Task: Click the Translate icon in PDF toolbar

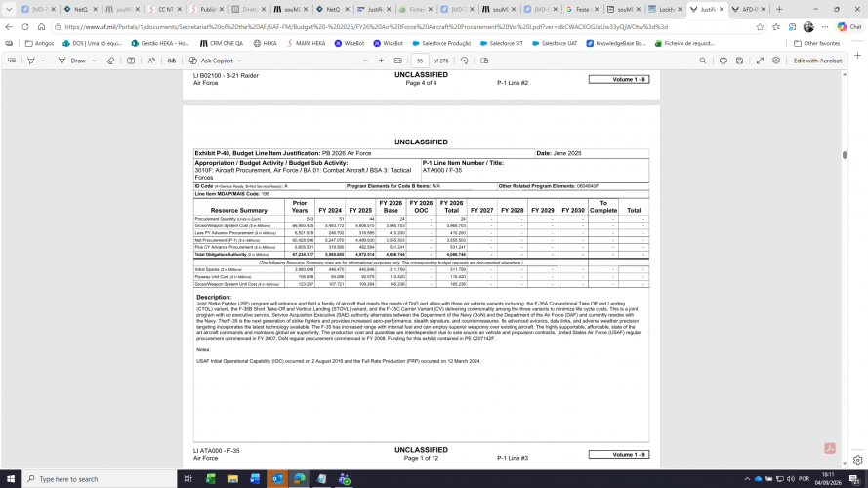Action: [x=172, y=61]
